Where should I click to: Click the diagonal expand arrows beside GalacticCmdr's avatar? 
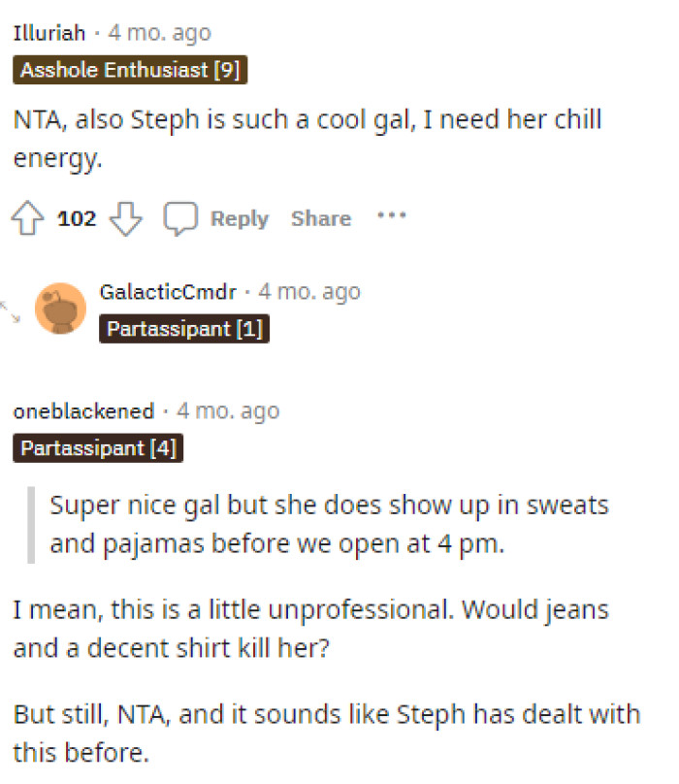point(10,310)
